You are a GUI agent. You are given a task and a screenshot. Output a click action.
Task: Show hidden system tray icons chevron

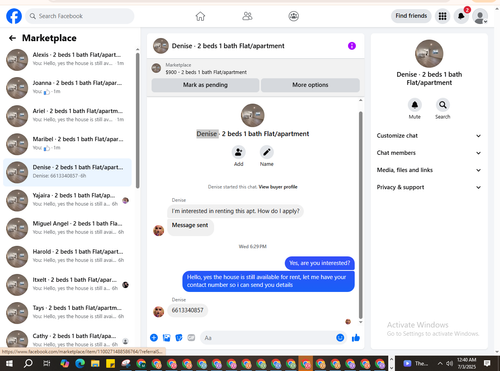(440, 363)
